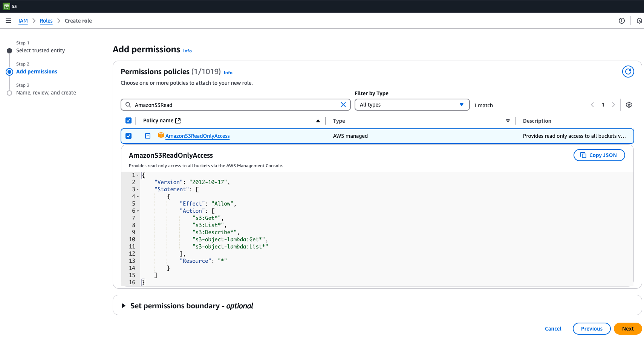Click the "s3-object-lambda:List*" line
644x352 pixels.
click(230, 247)
